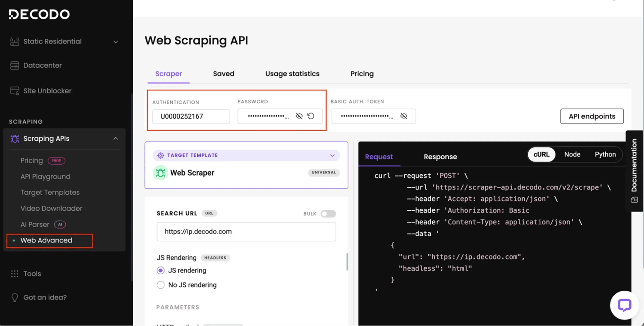Click the Tools grid icon
The image size is (644, 326).
pyautogui.click(x=15, y=274)
